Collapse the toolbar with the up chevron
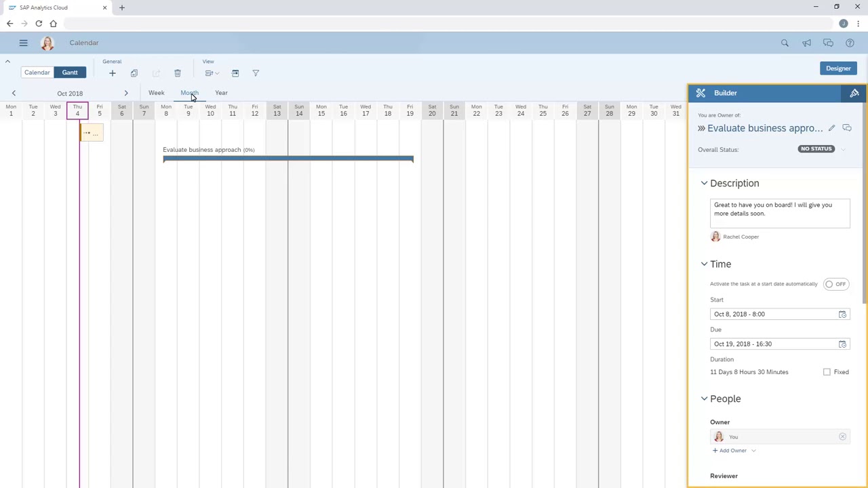The image size is (868, 488). pos(7,62)
